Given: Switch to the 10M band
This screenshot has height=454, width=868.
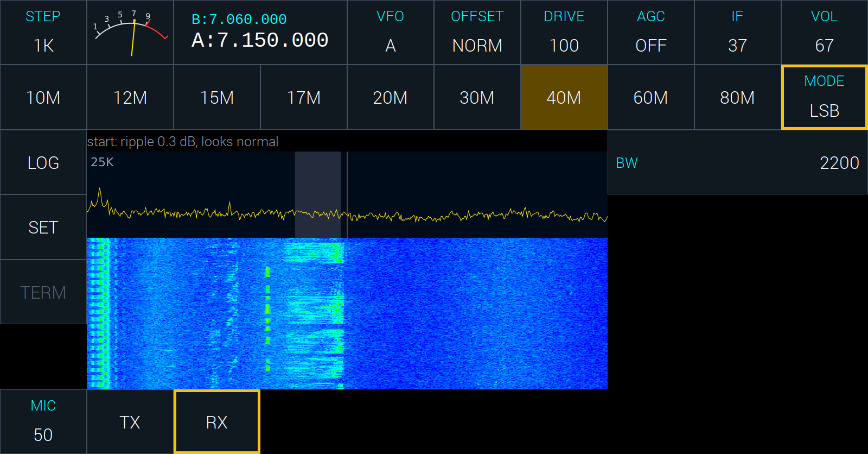Looking at the screenshot, I should coord(43,97).
